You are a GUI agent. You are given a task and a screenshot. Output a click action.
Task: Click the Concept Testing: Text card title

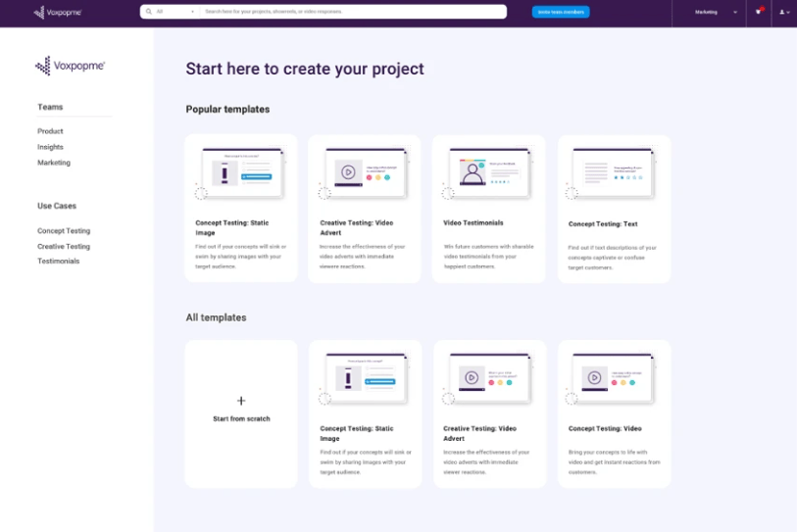pyautogui.click(x=603, y=223)
